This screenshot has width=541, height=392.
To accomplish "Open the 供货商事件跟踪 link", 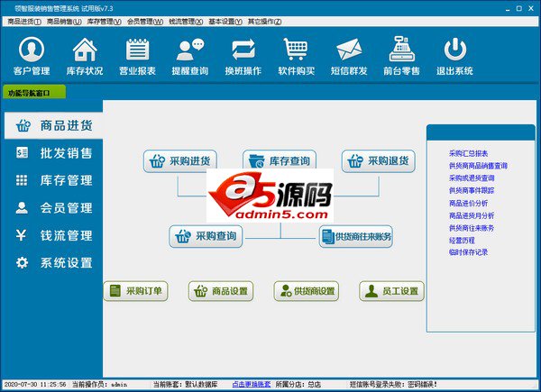I will point(472,191).
